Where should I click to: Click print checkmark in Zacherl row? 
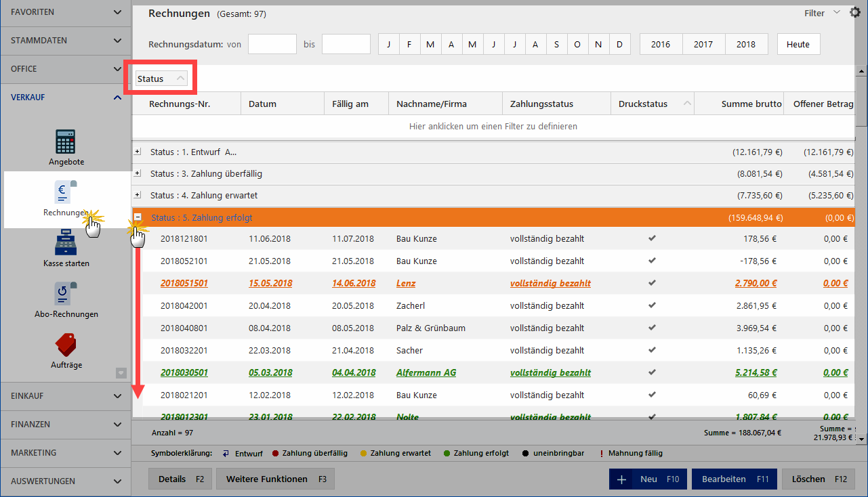click(652, 305)
